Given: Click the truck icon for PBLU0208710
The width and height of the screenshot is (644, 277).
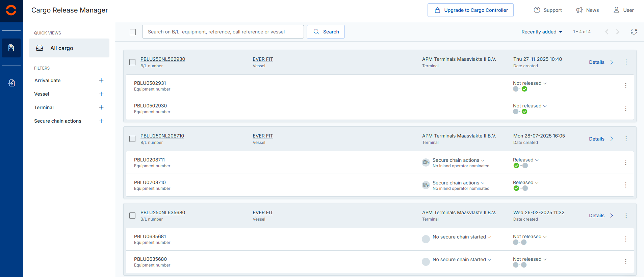Looking at the screenshot, I should (426, 185).
